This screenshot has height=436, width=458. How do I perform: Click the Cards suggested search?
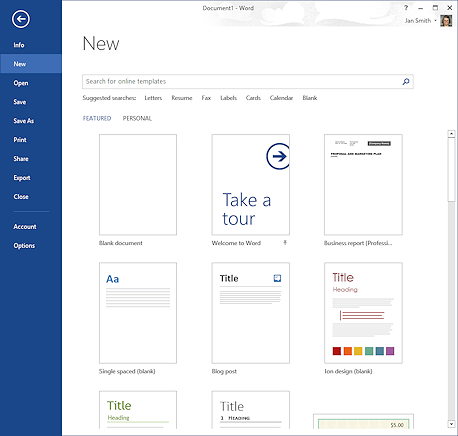pos(253,98)
